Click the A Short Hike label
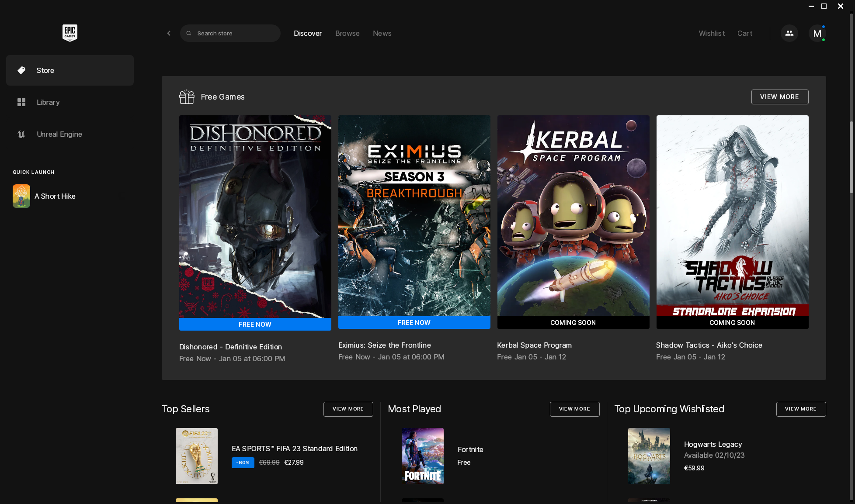Image resolution: width=855 pixels, height=504 pixels. [55, 196]
